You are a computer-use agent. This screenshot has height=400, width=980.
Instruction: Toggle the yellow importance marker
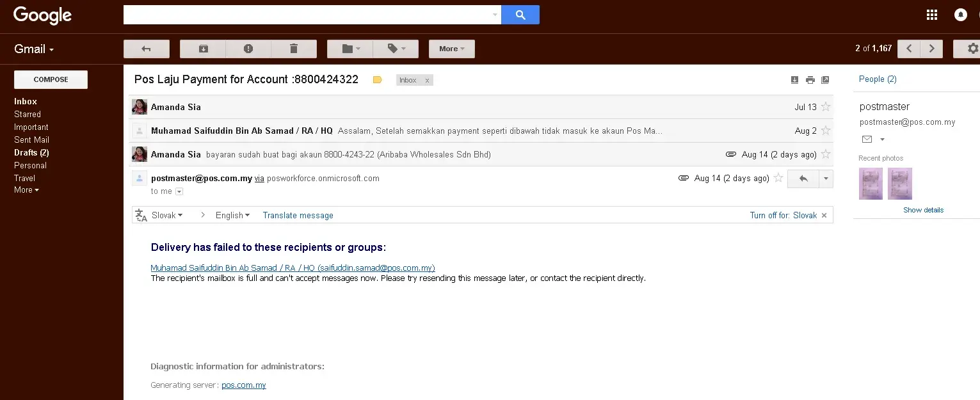click(x=377, y=80)
